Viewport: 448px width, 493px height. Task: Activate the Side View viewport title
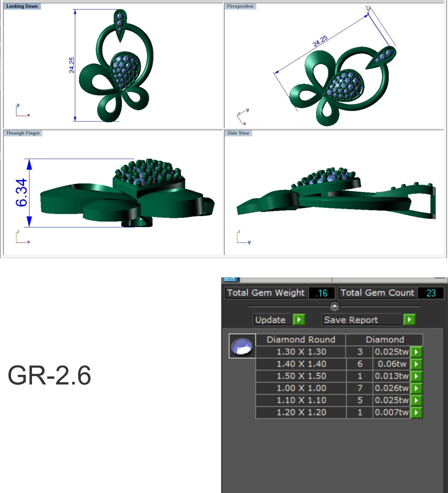click(x=238, y=133)
